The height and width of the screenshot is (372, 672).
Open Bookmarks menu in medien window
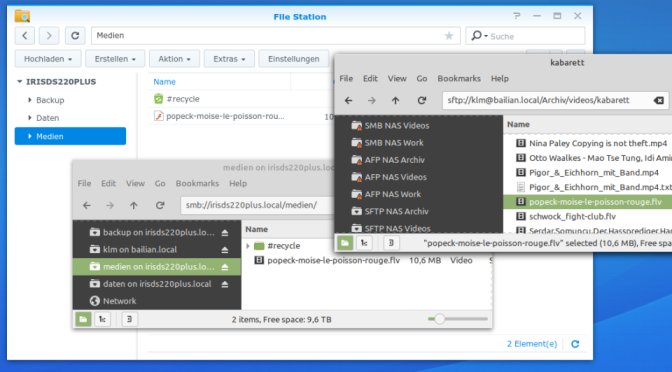(197, 183)
